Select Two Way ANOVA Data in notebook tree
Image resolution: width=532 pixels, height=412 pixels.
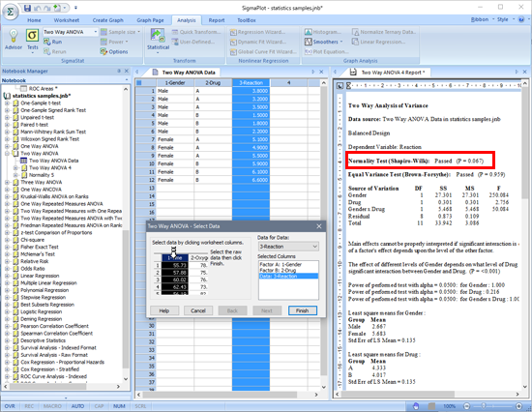tap(53, 161)
